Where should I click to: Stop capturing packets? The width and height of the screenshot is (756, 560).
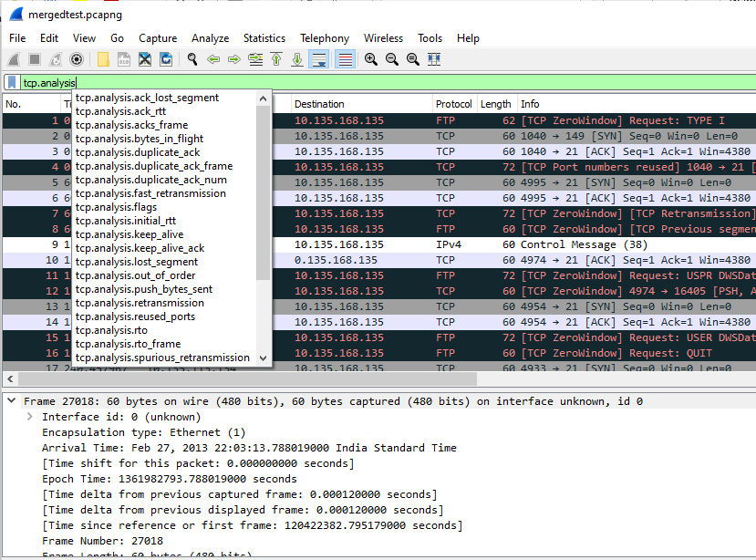point(33,59)
